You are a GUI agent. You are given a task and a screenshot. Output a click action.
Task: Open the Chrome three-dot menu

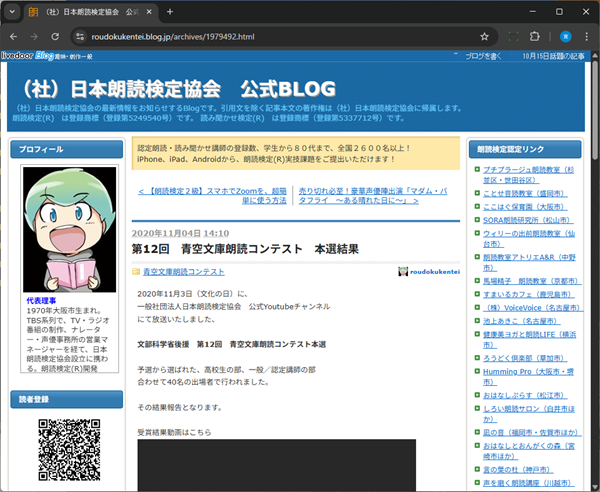586,36
